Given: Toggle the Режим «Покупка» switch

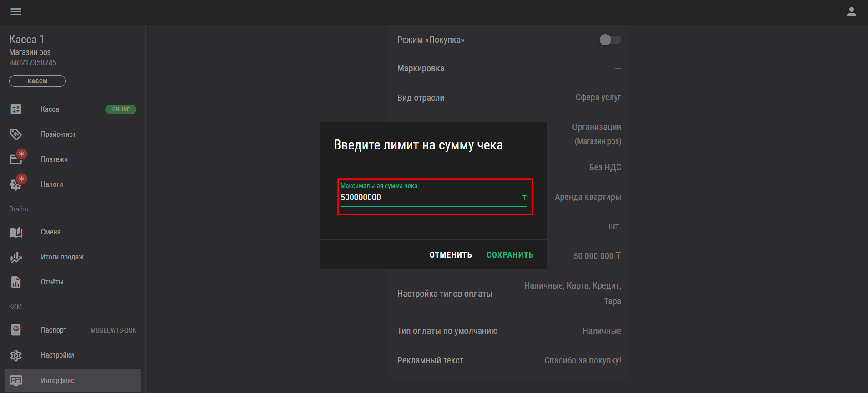Looking at the screenshot, I should 610,40.
